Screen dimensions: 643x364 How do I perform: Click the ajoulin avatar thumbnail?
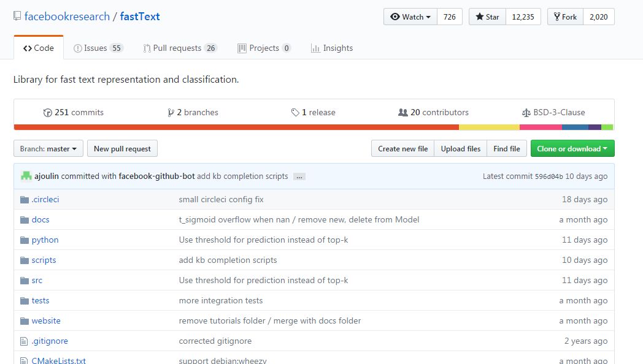click(x=26, y=176)
